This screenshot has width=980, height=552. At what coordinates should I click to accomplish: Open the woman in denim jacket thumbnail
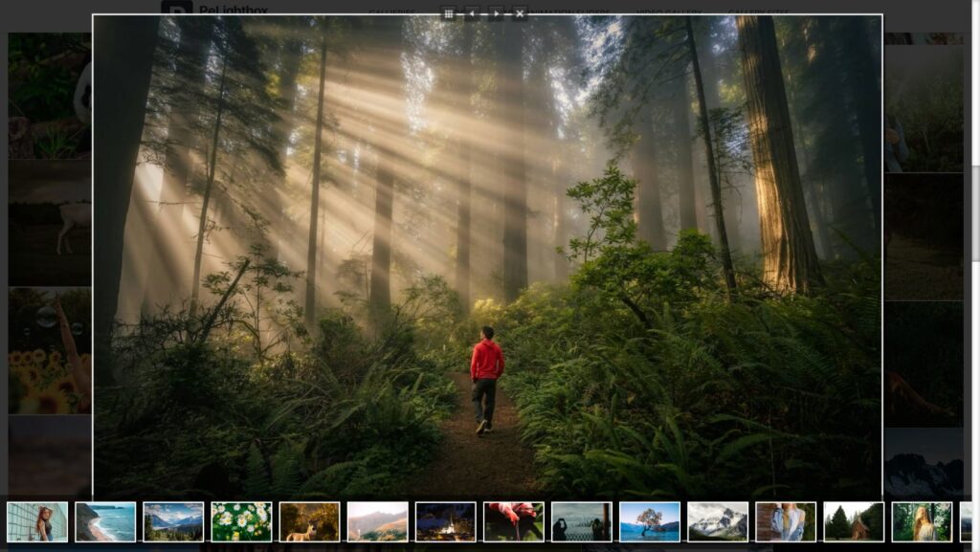pyautogui.click(x=785, y=522)
